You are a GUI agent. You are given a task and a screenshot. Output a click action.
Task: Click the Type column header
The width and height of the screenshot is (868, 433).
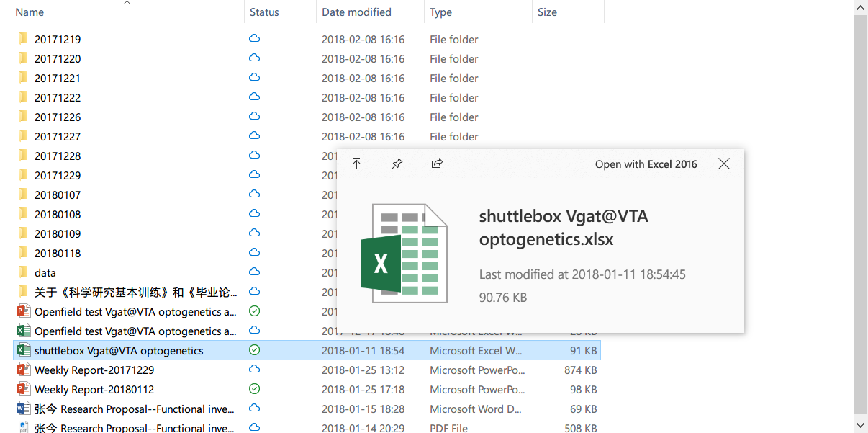(440, 12)
